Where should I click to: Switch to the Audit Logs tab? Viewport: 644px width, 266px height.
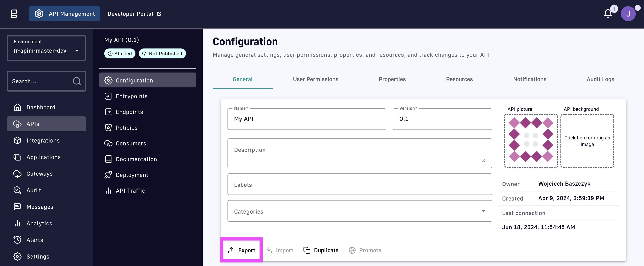[600, 79]
